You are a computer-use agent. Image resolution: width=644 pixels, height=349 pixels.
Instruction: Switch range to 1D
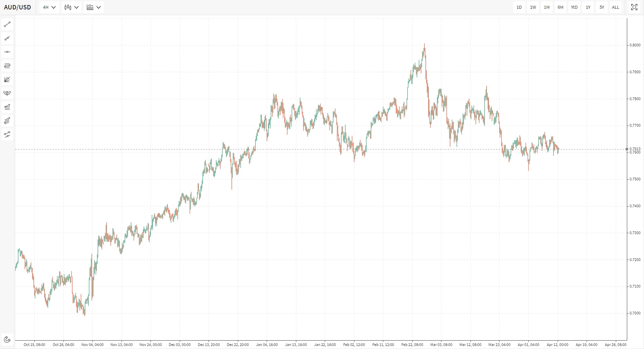click(519, 7)
